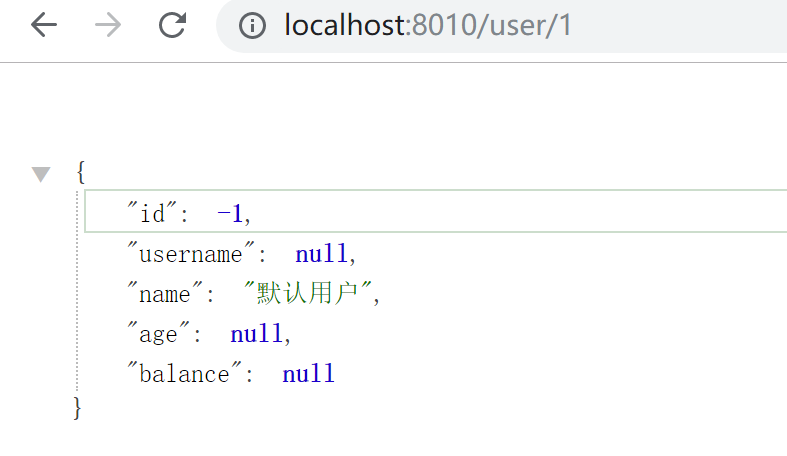Select the "age" key
The height and width of the screenshot is (456, 787).
tap(159, 333)
